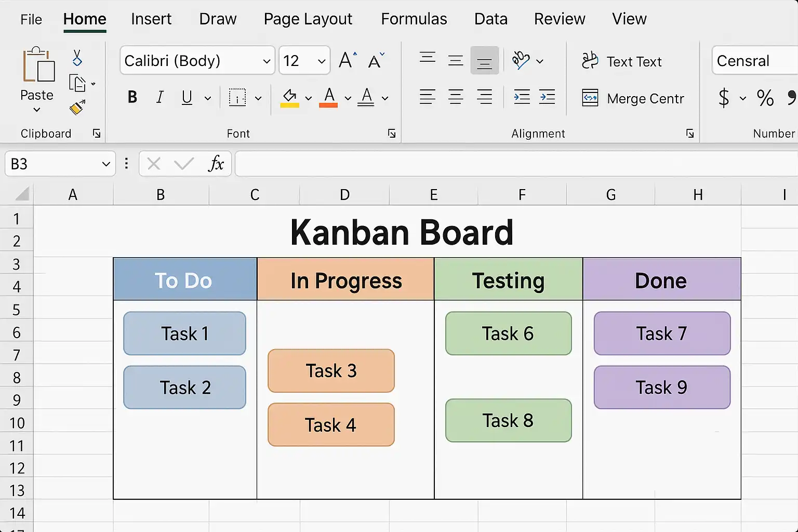The height and width of the screenshot is (532, 798).
Task: Switch to the Insert tab
Action: (x=151, y=19)
